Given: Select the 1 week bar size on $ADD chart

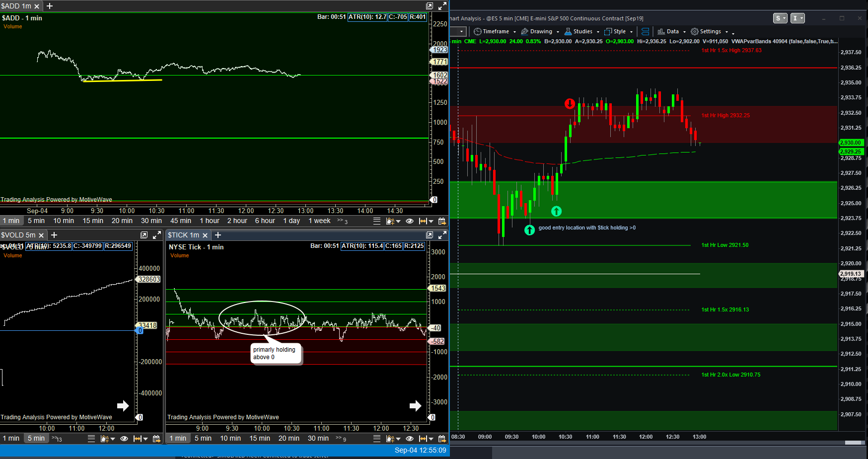Looking at the screenshot, I should click(x=319, y=221).
